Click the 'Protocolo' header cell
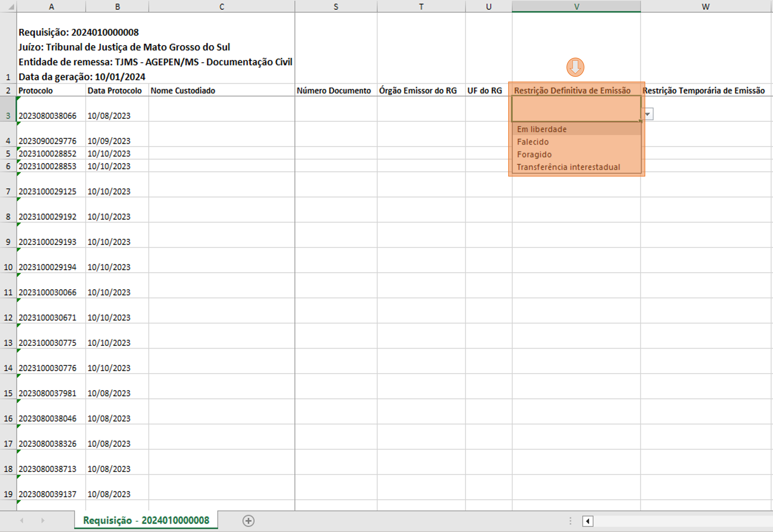Screen dimensions: 773x532 point(51,90)
